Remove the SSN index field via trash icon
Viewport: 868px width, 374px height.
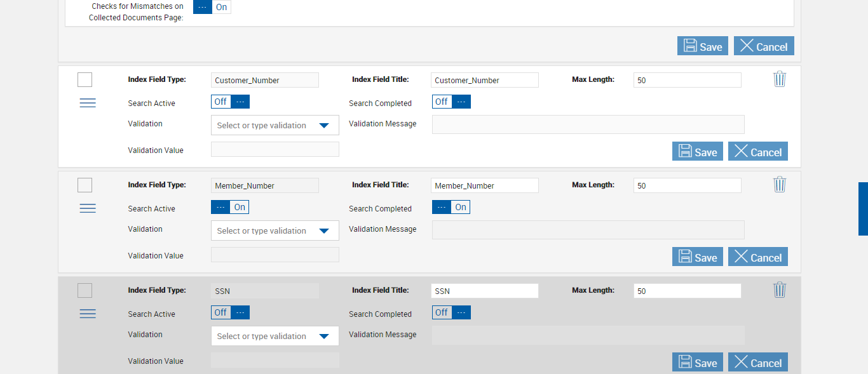780,290
